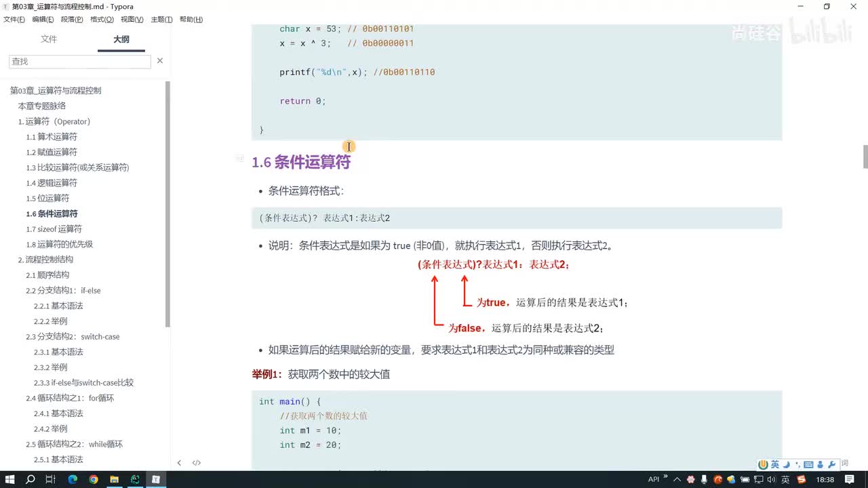Launch Google Chrome from the taskbar

pyautogui.click(x=94, y=479)
